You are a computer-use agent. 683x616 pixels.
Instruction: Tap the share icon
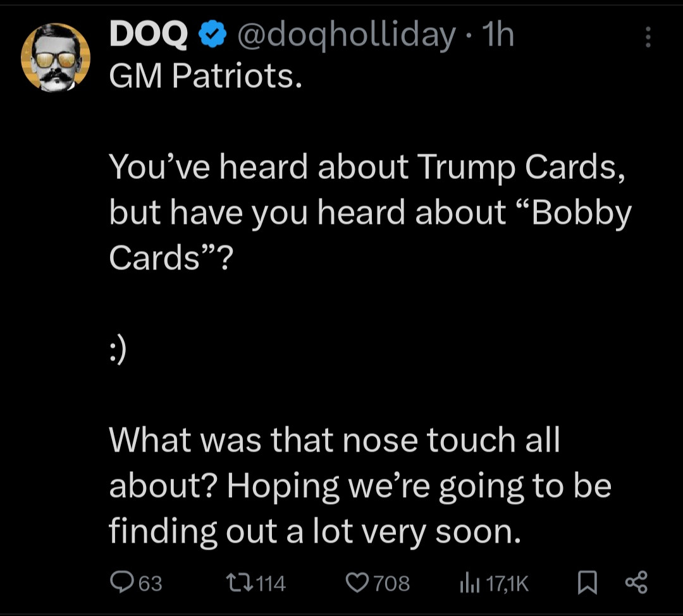point(636,582)
